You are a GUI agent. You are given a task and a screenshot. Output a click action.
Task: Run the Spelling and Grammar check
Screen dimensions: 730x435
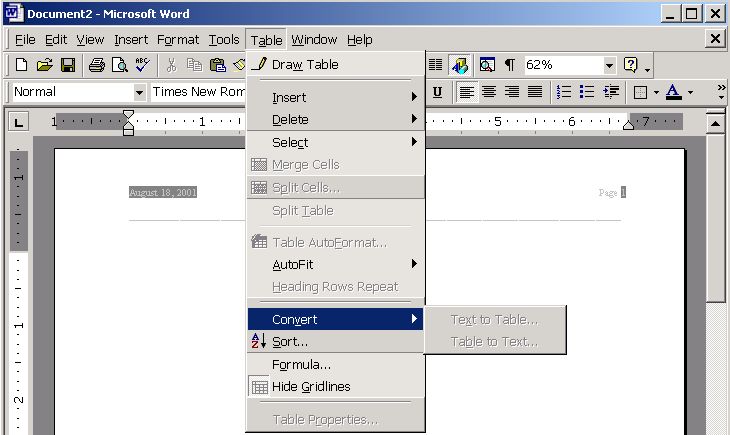coord(142,65)
